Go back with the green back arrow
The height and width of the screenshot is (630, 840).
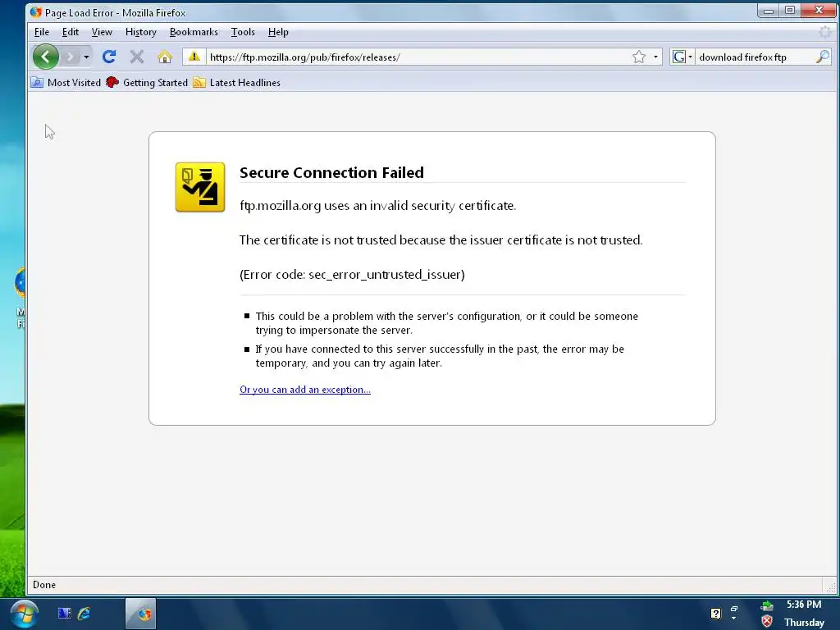[46, 57]
